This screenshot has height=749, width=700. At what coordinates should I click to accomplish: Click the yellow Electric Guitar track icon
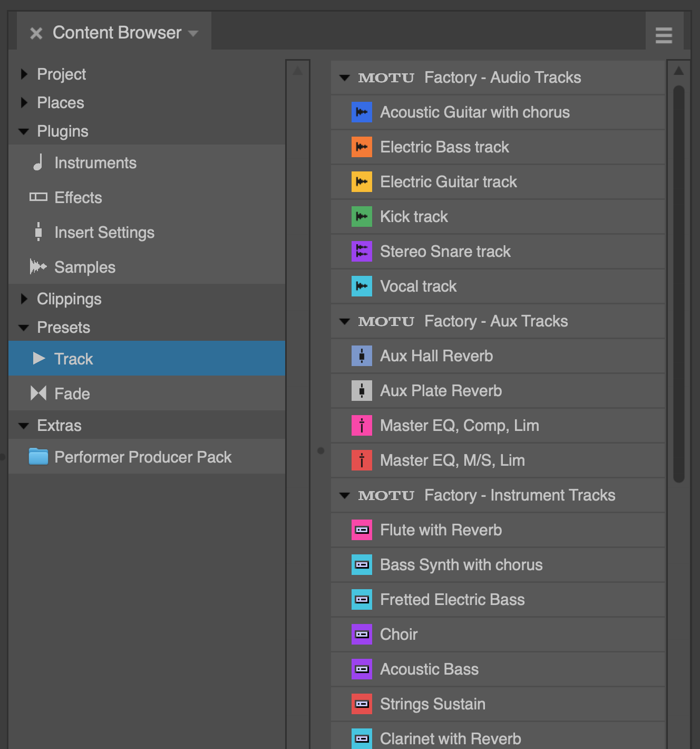[362, 181]
